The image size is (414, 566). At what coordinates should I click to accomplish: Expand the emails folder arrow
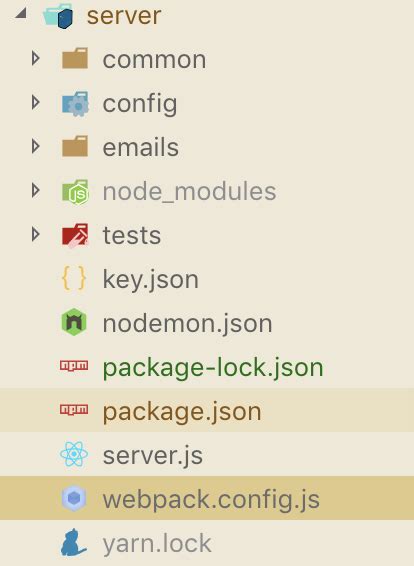coord(35,147)
